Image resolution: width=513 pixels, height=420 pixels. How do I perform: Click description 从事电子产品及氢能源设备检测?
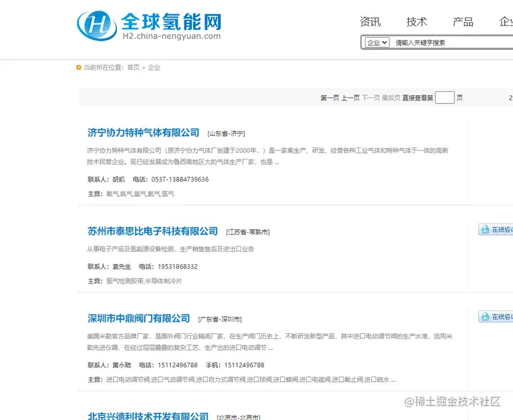(170, 249)
